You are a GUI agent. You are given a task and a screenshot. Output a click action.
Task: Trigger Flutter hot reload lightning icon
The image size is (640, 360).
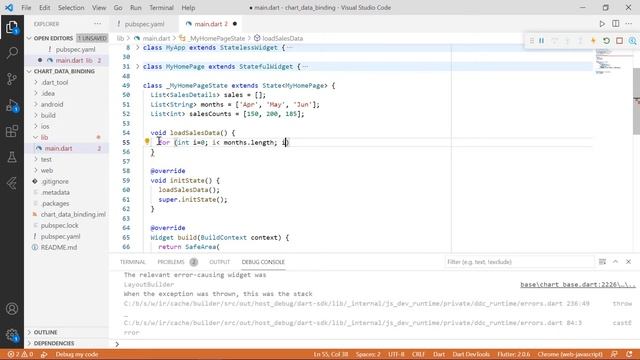[x=593, y=41]
